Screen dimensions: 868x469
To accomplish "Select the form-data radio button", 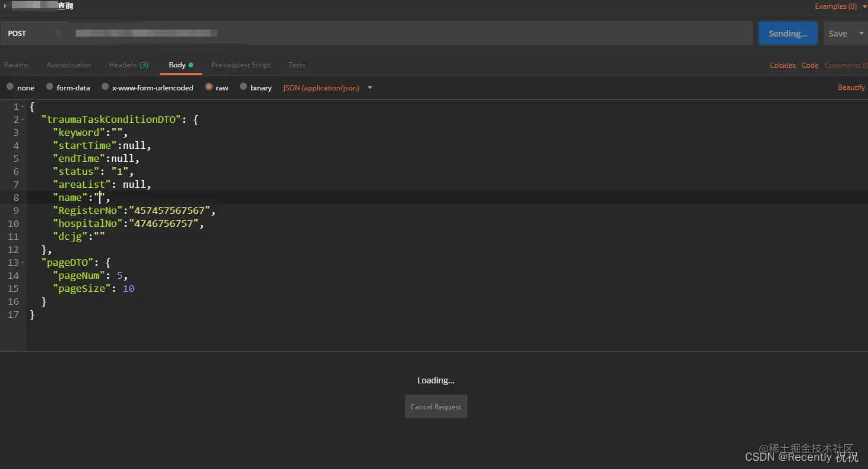I will [50, 87].
